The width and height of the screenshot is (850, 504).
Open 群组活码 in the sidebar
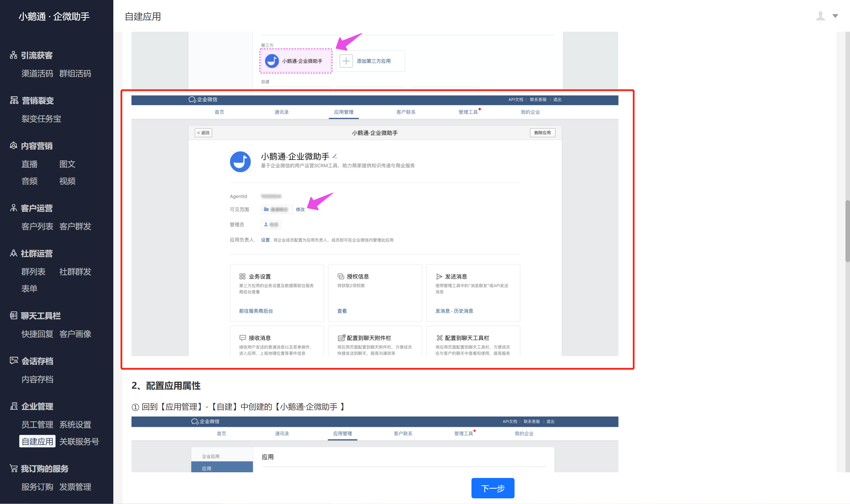pos(75,73)
